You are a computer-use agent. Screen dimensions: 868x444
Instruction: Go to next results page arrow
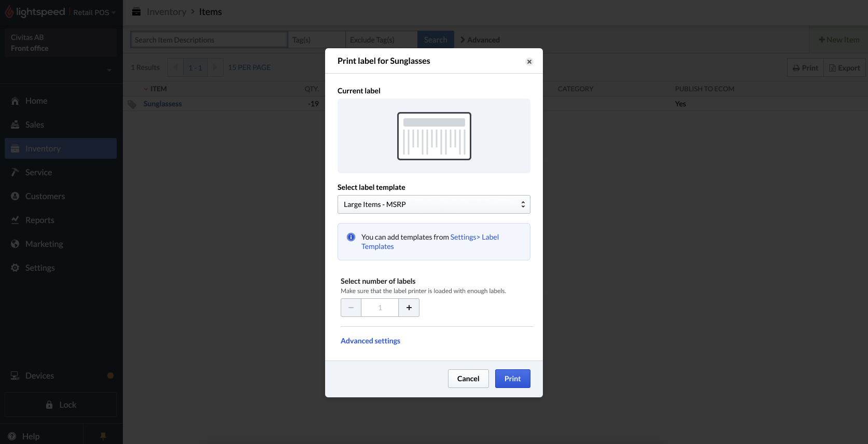[x=215, y=67]
